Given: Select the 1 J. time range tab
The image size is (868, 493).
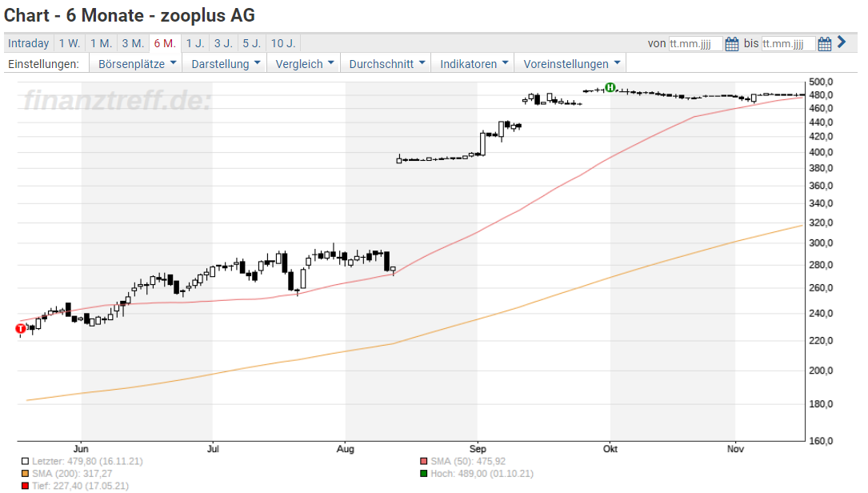Looking at the screenshot, I should pyautogui.click(x=195, y=43).
